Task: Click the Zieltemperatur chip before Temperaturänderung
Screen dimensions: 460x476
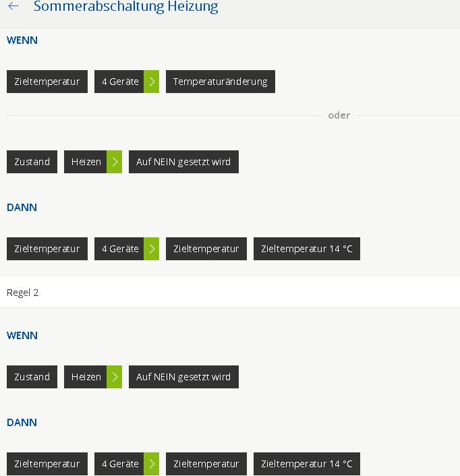Action: pyautogui.click(x=47, y=82)
